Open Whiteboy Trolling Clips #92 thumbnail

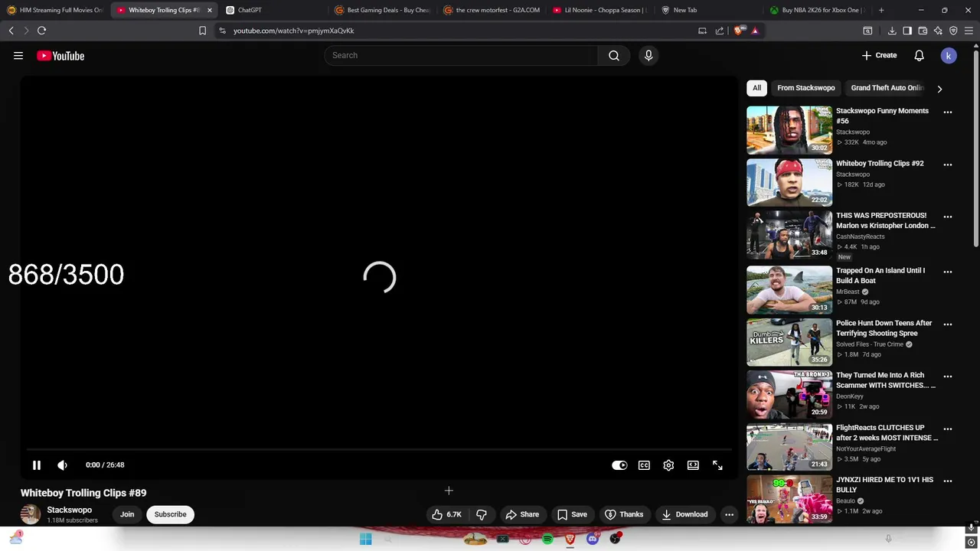tap(789, 182)
